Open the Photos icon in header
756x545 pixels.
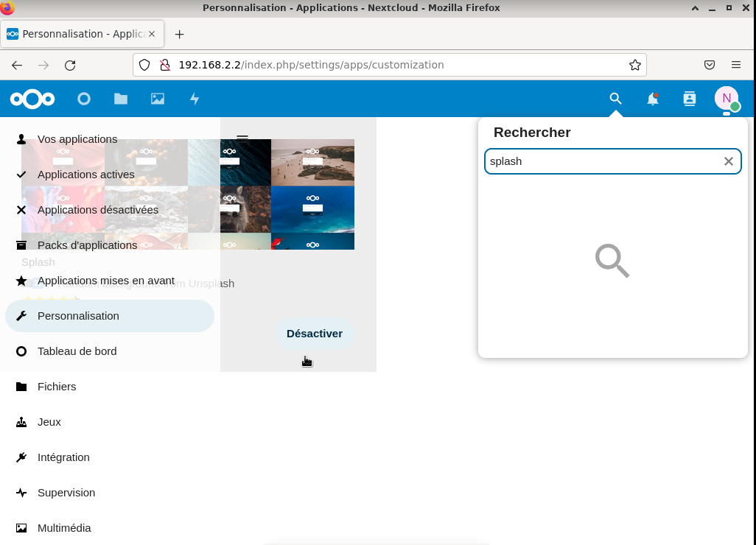pos(158,99)
